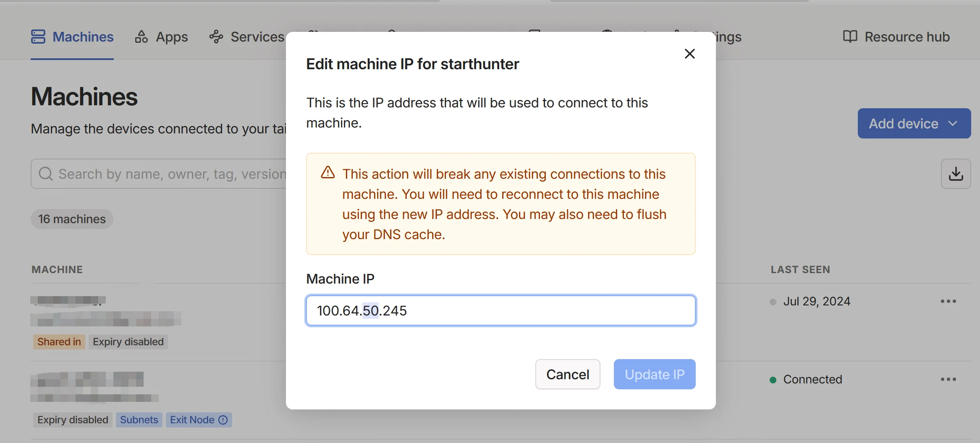Open the Resource hub link

coord(896,37)
